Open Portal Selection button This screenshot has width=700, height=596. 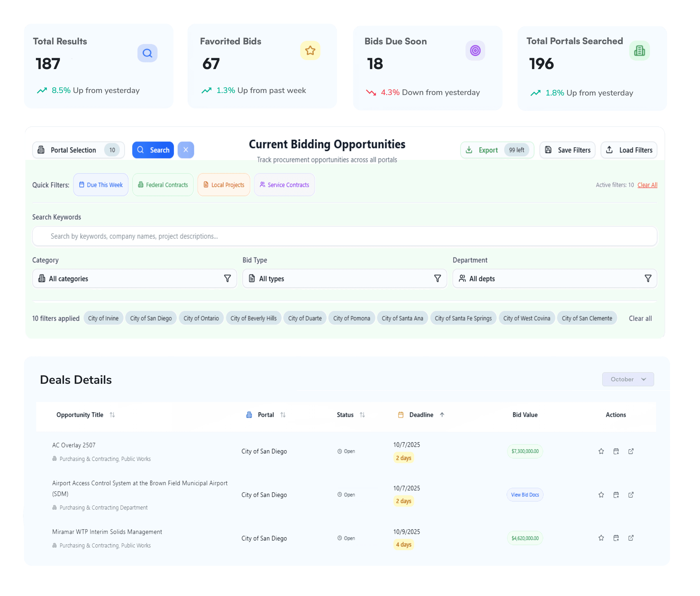(x=78, y=150)
